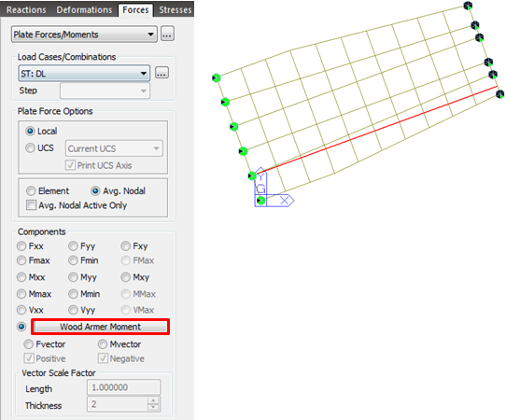Open load case options ellipsis button

pos(162,73)
